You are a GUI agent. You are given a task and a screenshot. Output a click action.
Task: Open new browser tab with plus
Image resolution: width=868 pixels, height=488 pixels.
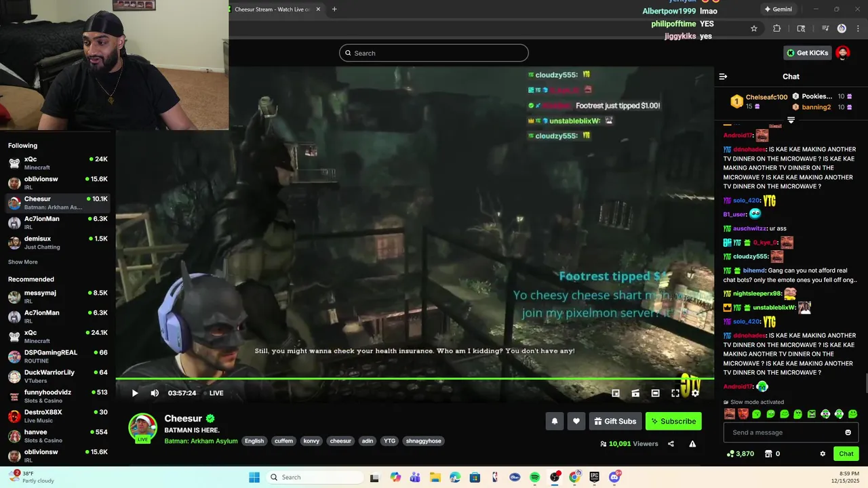point(334,9)
